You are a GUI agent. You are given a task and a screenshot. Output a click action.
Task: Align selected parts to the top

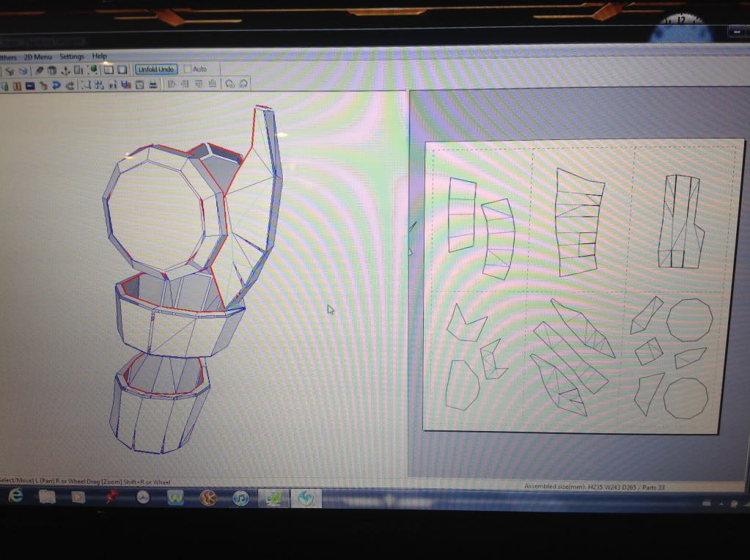pos(199,84)
